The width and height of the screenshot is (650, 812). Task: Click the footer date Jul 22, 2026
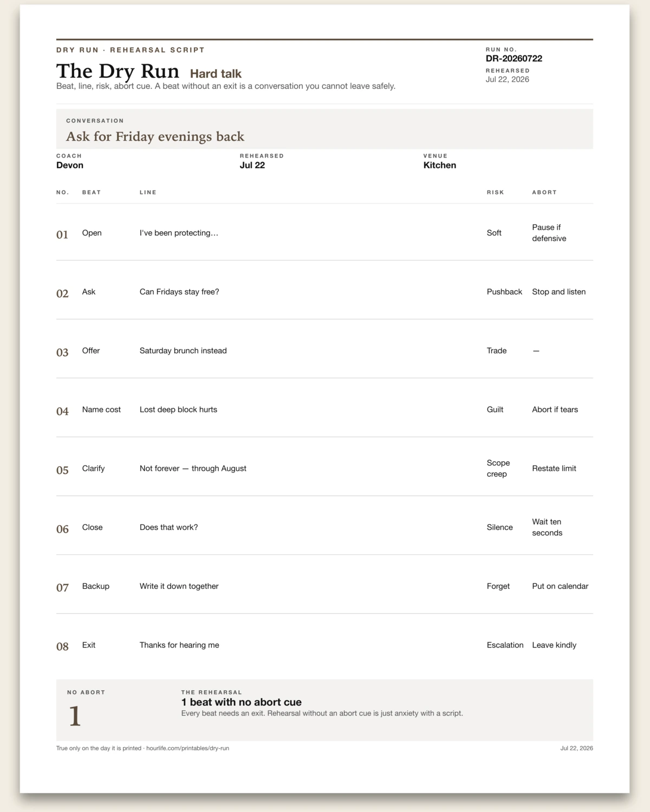[576, 748]
